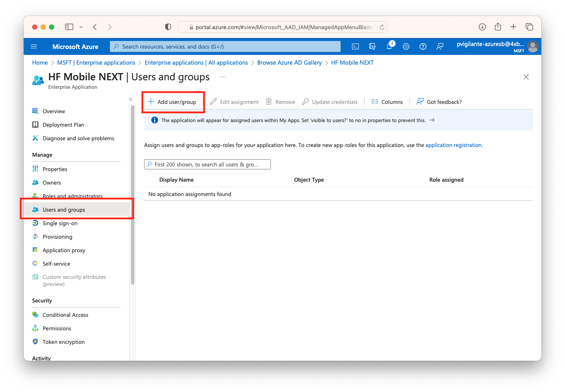Click the directory and subscription filter icon
Screen dimensions: 565x392
point(372,46)
